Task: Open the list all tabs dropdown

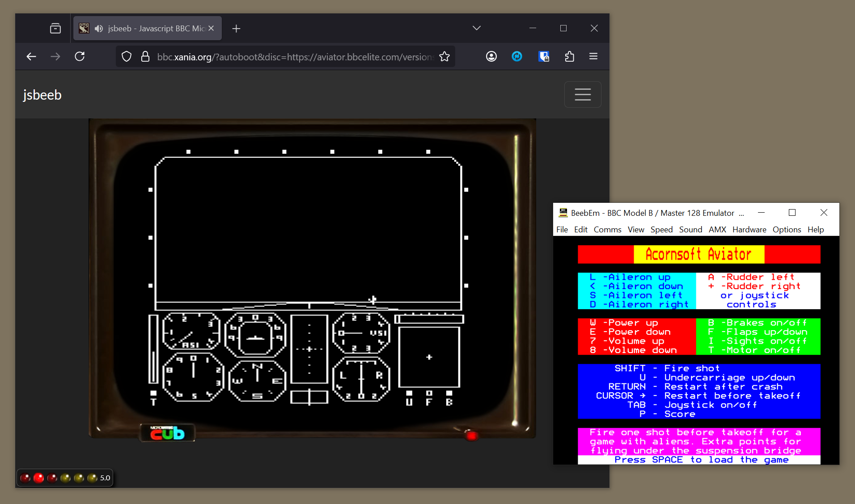Action: click(477, 28)
